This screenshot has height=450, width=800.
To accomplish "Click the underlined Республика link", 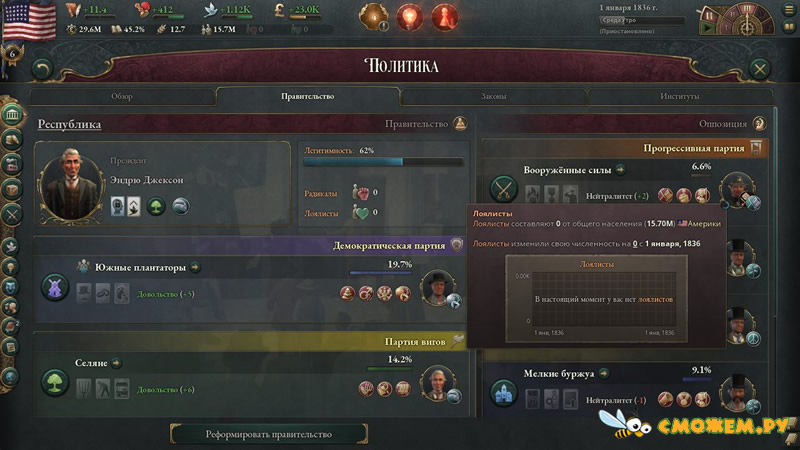I will [x=69, y=124].
